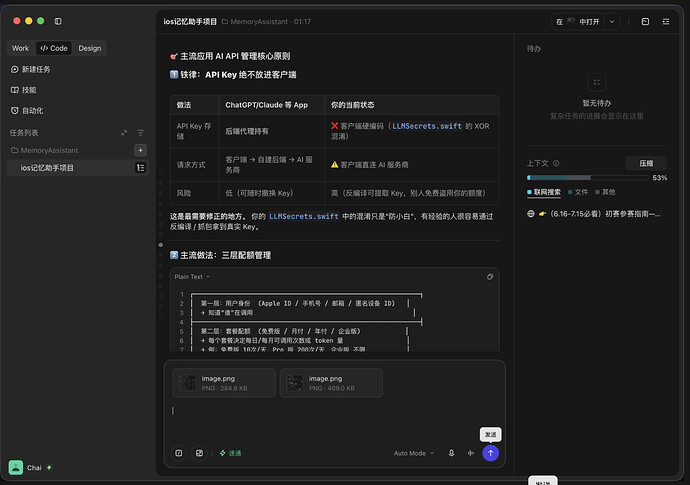Switch to the Design tab
This screenshot has width=690, height=485.
90,48
